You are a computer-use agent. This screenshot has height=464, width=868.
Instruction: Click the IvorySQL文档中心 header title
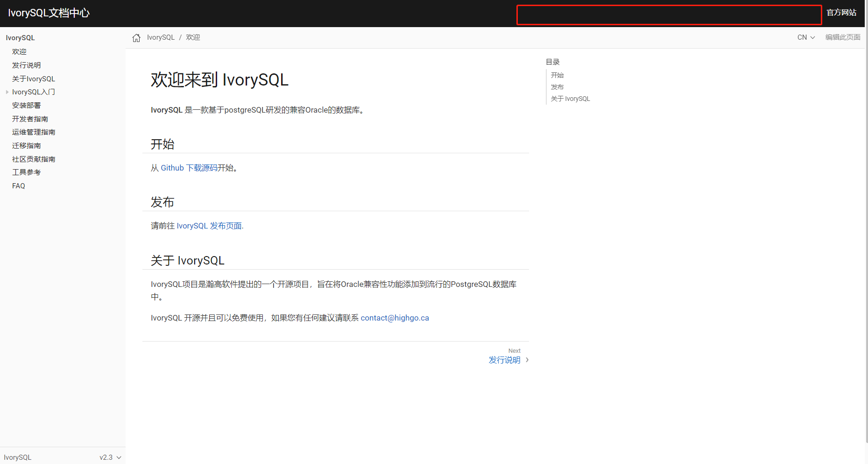pyautogui.click(x=49, y=13)
